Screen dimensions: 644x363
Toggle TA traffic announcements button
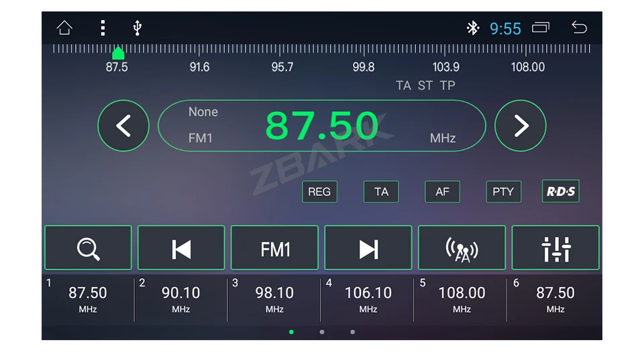tap(381, 192)
